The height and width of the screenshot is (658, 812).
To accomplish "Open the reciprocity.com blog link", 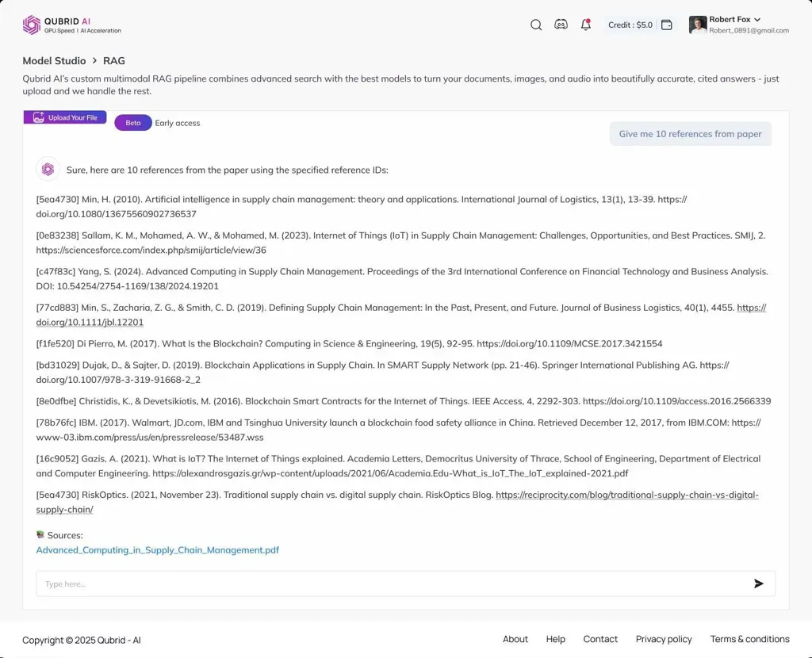I will (x=397, y=502).
